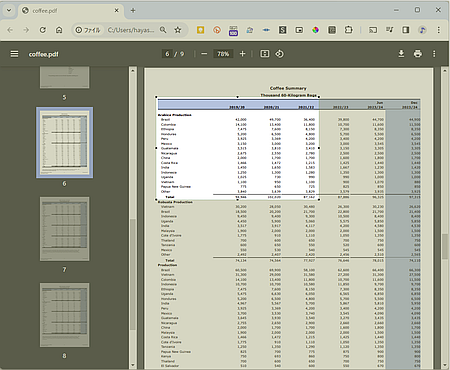
Task: Click thumbnail panel scroll up arrow
Action: [x=133, y=71]
